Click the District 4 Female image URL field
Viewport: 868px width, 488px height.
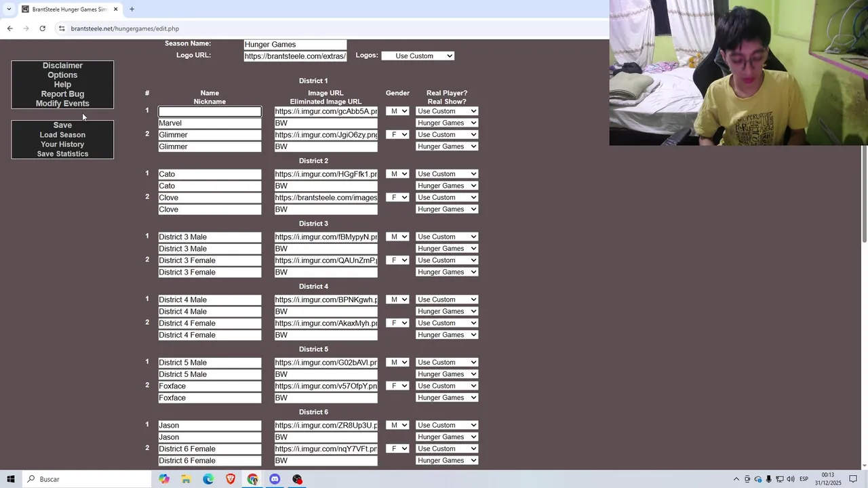pos(326,323)
